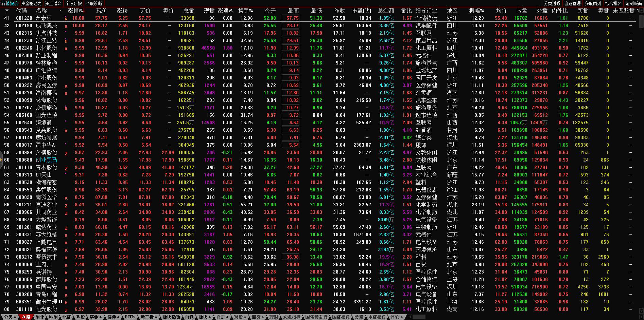This screenshot has width=644, height=320.
Task: Open 自选管理 in the top right
Action: 572,3
